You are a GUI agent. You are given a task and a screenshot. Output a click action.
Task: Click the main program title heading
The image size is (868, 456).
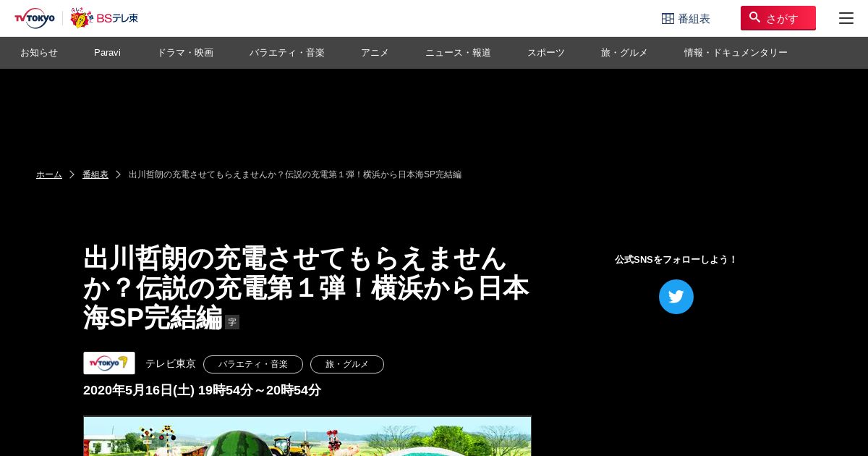(x=306, y=287)
